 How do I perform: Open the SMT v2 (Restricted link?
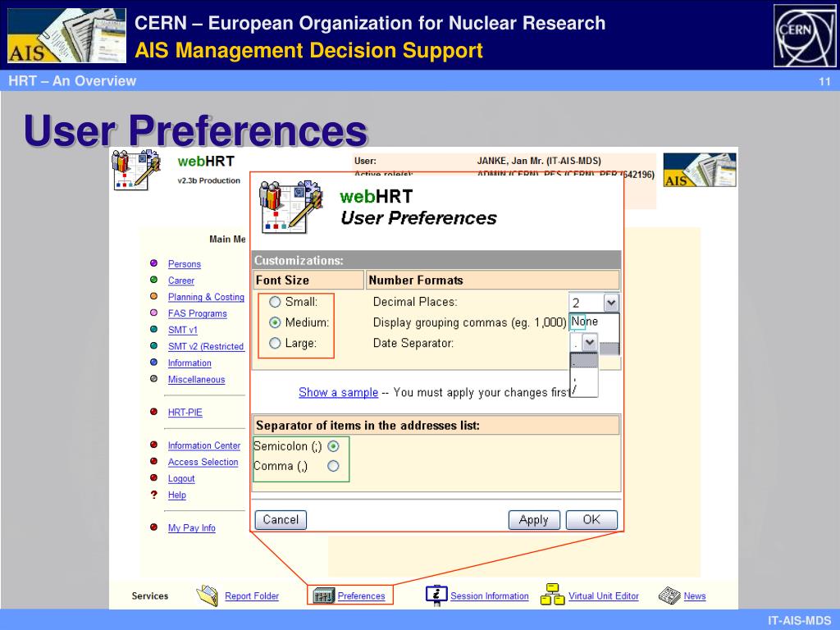(x=206, y=347)
